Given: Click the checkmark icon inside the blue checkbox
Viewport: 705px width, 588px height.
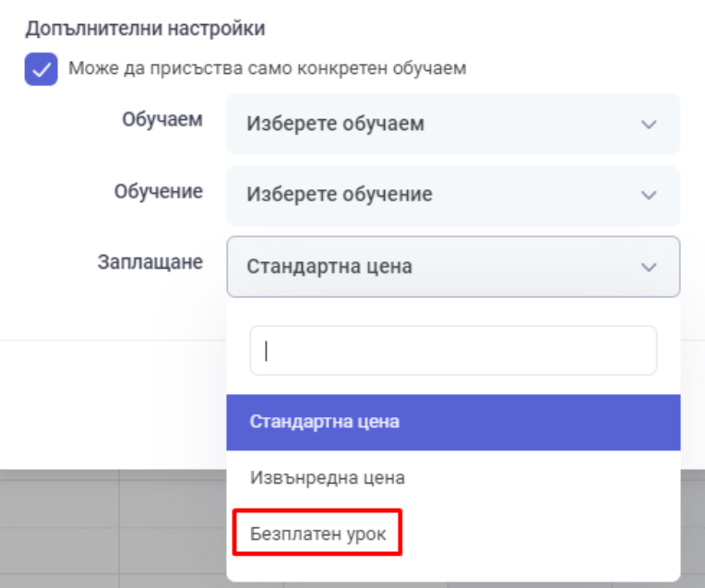Looking at the screenshot, I should tap(41, 70).
